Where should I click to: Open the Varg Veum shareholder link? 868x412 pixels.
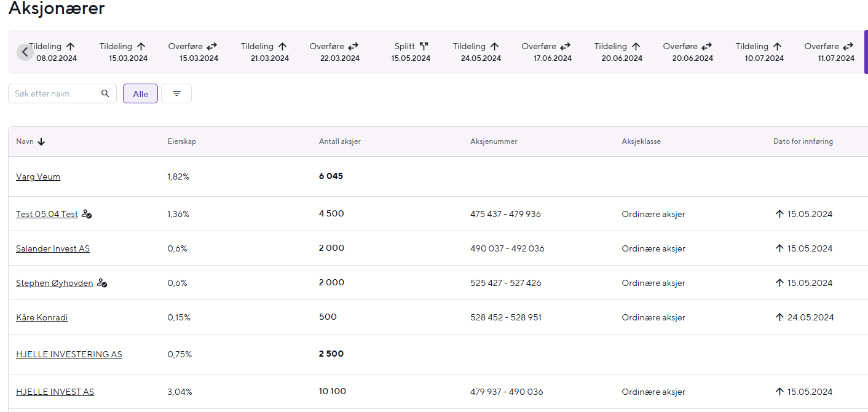click(x=38, y=176)
